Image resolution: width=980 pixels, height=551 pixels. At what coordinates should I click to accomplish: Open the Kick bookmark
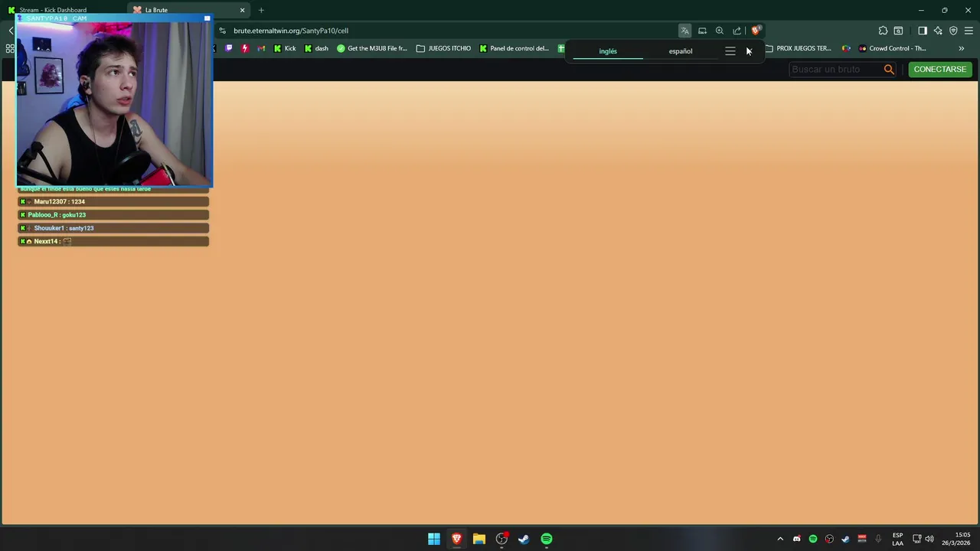pos(285,48)
